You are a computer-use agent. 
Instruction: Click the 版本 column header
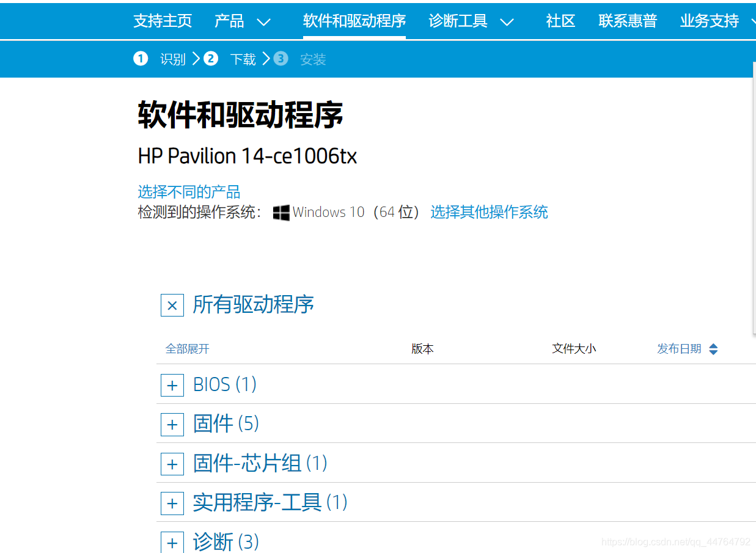(422, 349)
